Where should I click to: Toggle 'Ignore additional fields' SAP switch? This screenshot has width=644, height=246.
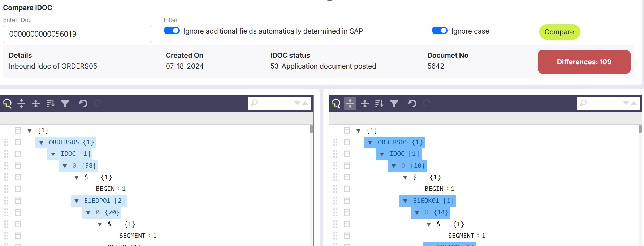click(172, 31)
